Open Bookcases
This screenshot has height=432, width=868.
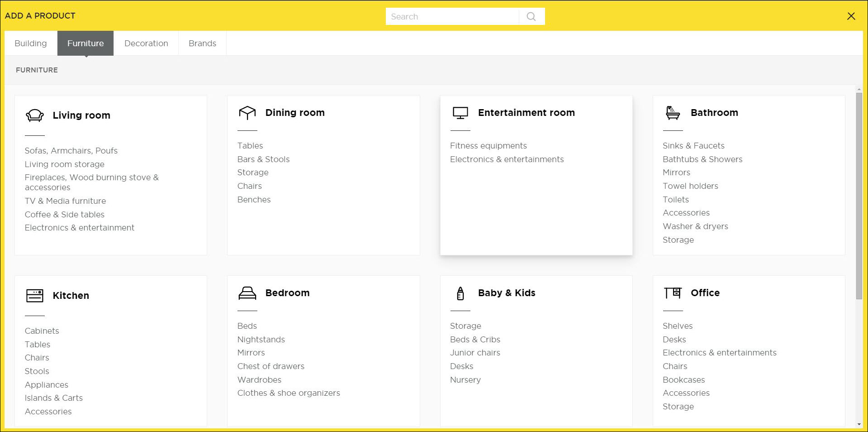[684, 380]
